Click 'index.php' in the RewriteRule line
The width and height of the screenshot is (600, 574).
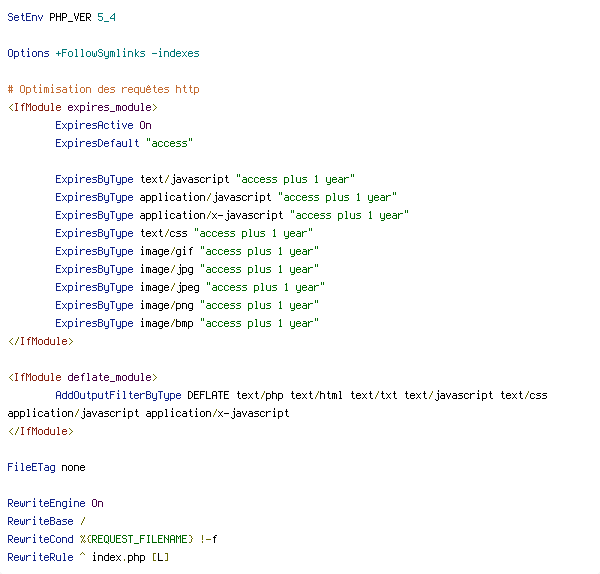tap(119, 557)
